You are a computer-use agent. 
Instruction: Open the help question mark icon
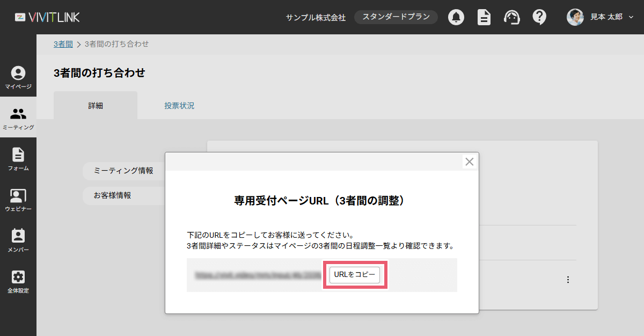pos(539,17)
